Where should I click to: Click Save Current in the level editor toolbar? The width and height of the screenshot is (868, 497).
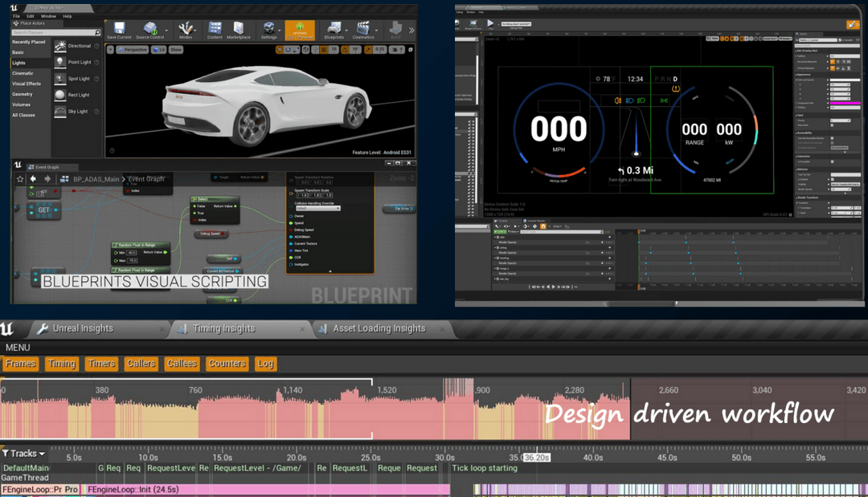119,30
